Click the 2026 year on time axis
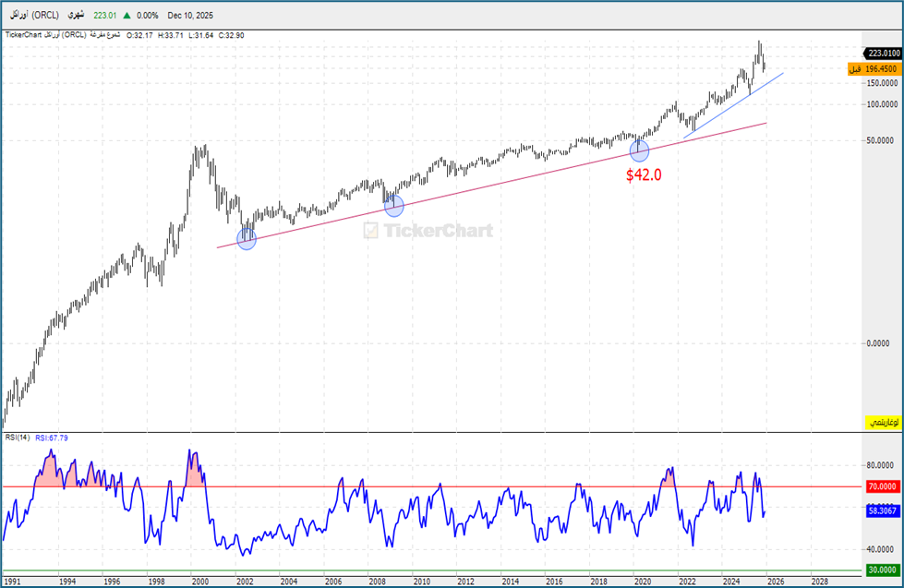Image resolution: width=904 pixels, height=588 pixels. pyautogui.click(x=776, y=582)
